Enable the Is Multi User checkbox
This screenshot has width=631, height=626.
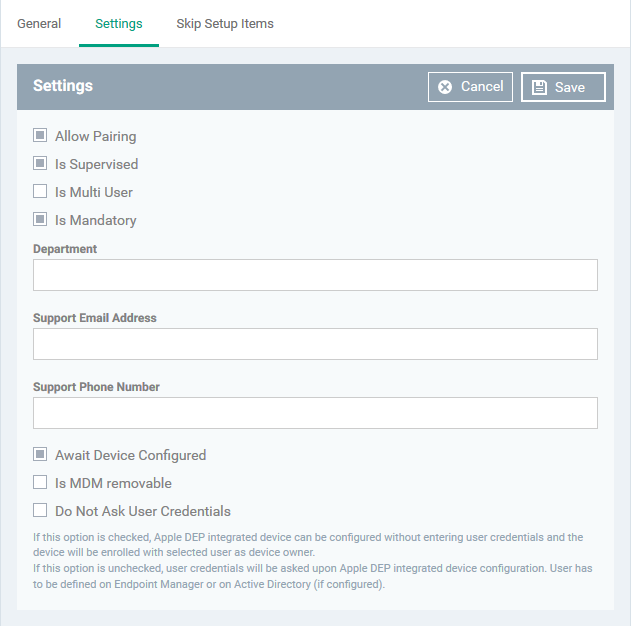40,191
